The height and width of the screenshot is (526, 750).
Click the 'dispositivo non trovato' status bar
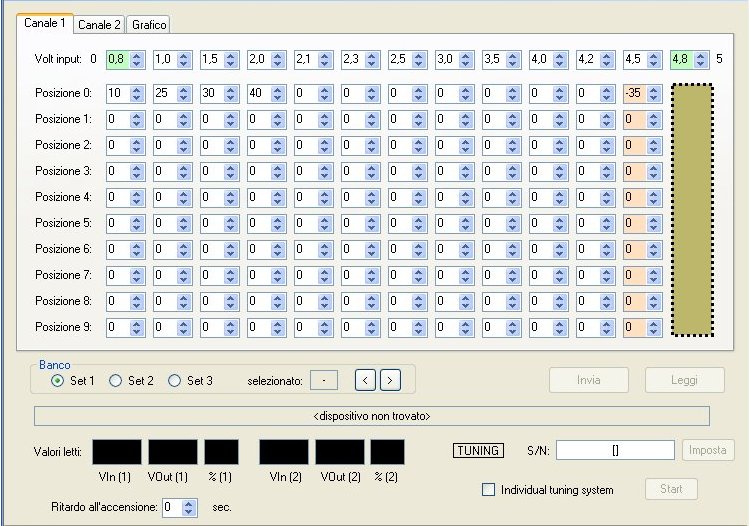pyautogui.click(x=372, y=416)
